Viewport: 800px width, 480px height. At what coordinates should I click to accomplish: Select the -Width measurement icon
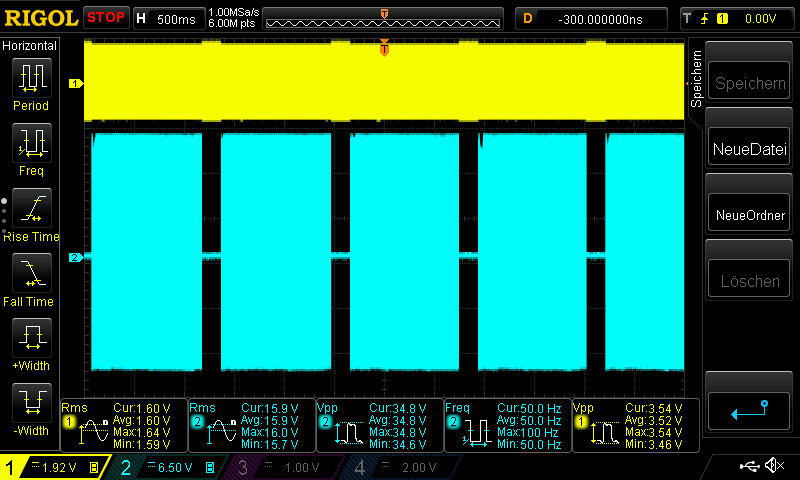32,402
